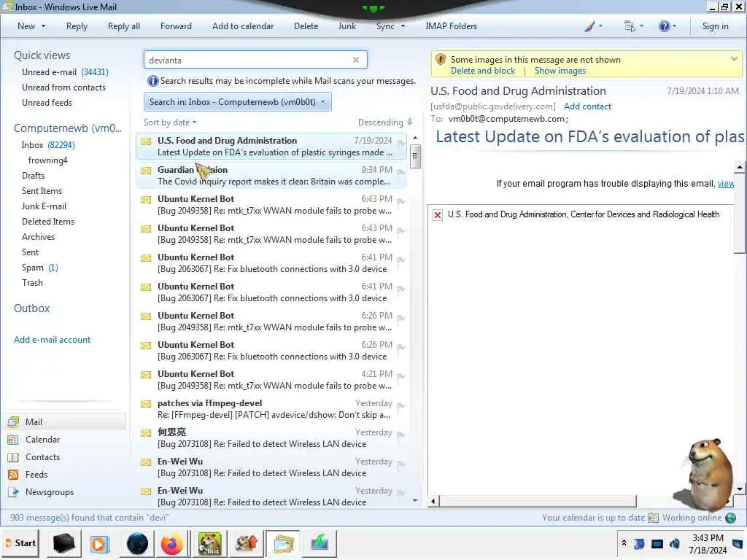
Task: Click Add to calendar in the toolbar
Action: [x=243, y=26]
